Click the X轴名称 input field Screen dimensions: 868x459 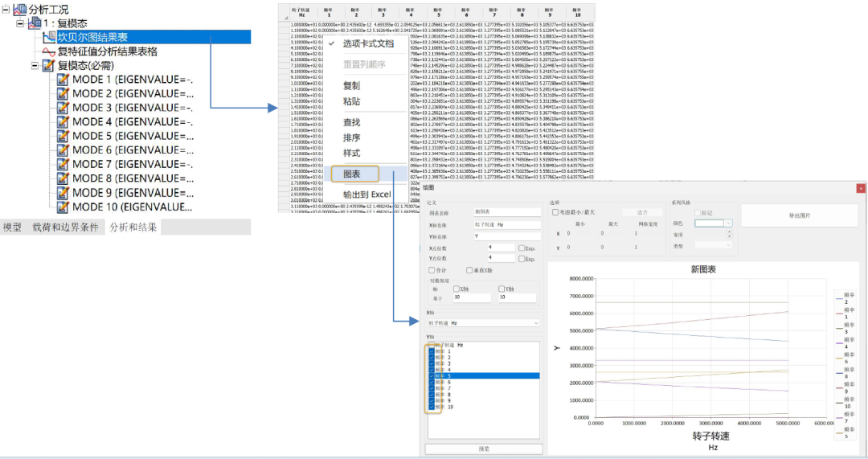[507, 225]
